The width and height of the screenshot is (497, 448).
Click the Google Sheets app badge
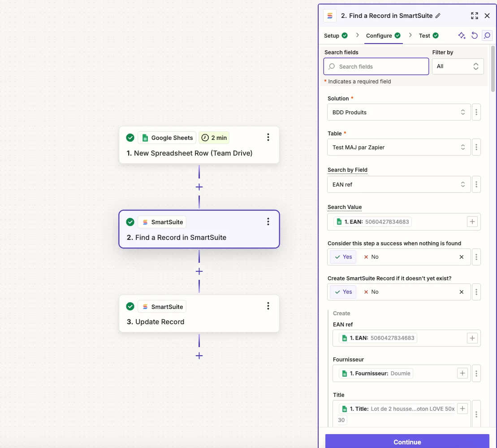[x=167, y=138]
